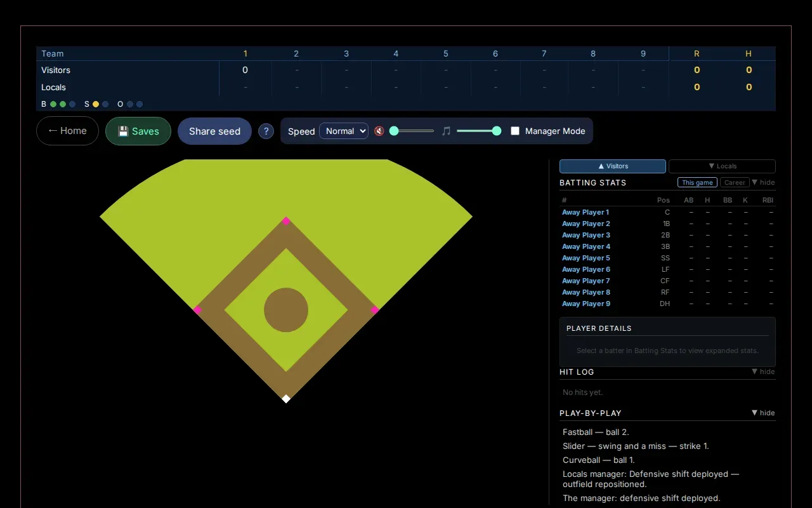This screenshot has height=508, width=812.
Task: Click the 'Slider — swing and a miss' entry
Action: click(636, 446)
